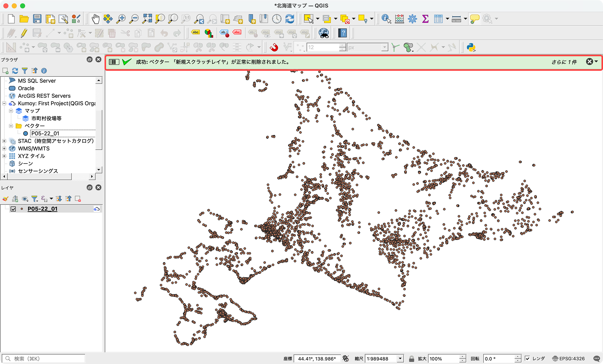603x364 pixels.
Task: Refresh the Browser panel
Action: (x=15, y=71)
